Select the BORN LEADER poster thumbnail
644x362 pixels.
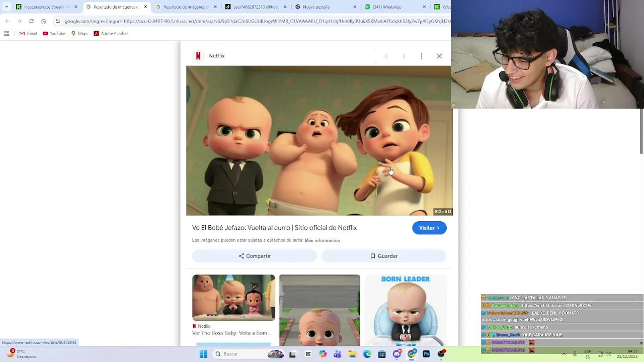406,310
